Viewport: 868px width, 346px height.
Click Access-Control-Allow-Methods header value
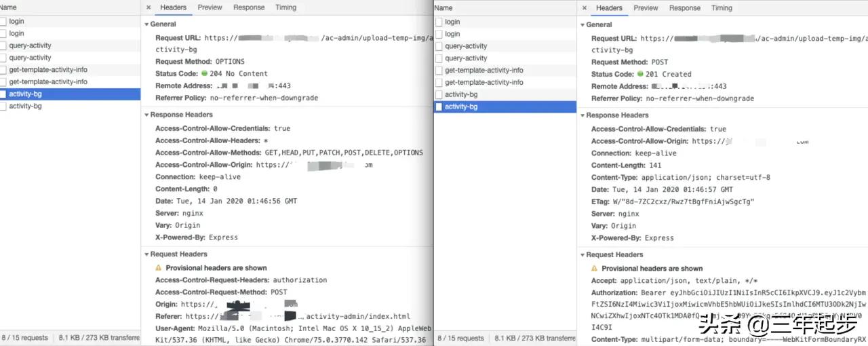344,153
